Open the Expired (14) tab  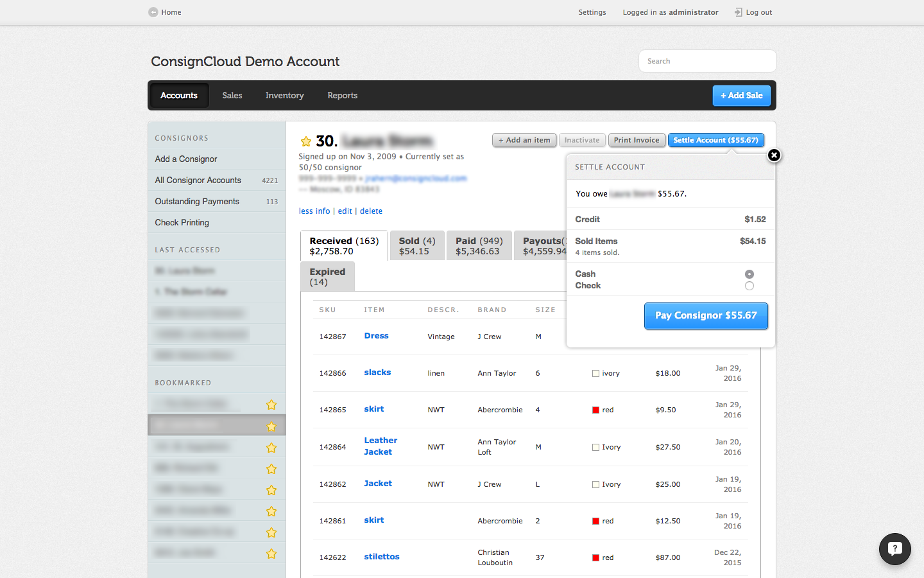tap(327, 277)
